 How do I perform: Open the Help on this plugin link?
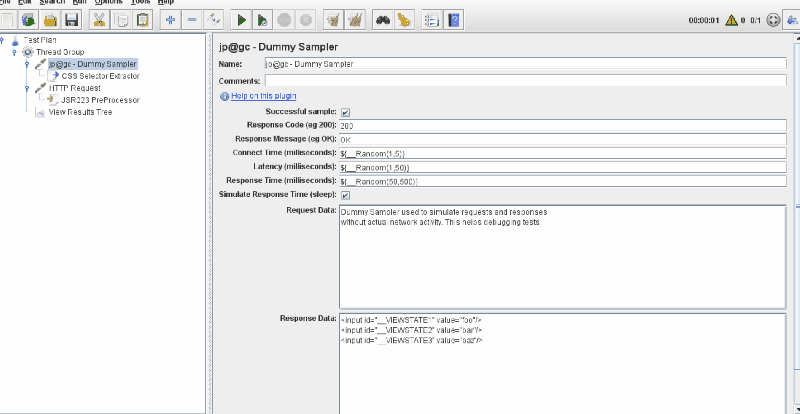[x=263, y=96]
